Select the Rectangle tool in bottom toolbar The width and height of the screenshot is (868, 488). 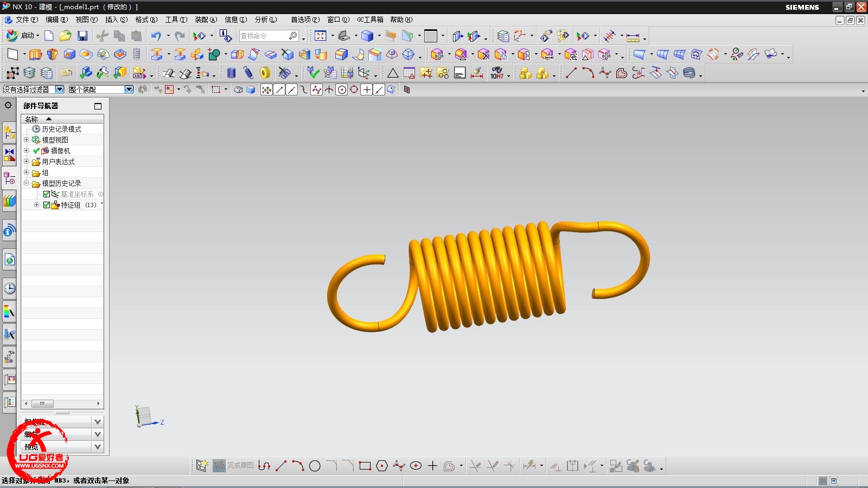(x=365, y=466)
